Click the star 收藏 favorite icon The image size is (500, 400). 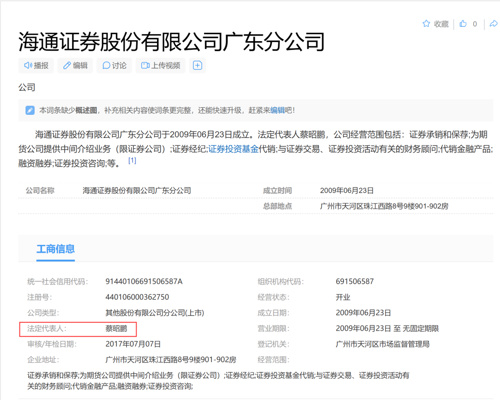[426, 24]
